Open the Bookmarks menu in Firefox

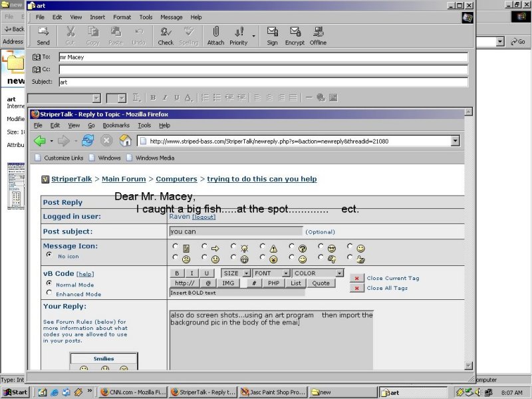[x=116, y=125]
